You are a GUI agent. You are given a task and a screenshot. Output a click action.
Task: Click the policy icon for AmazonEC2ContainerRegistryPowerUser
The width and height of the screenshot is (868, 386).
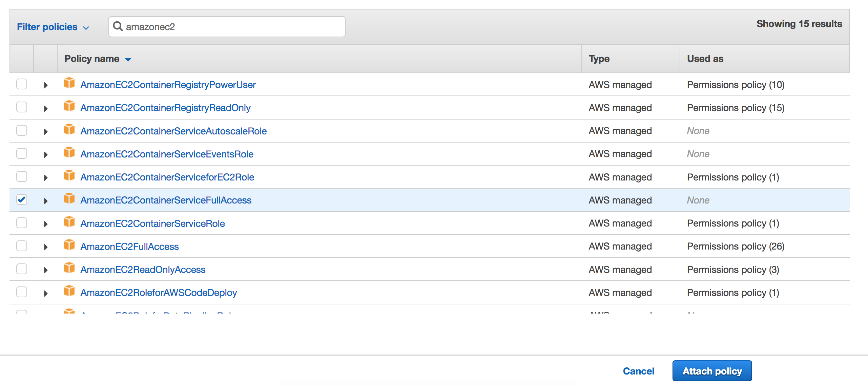pyautogui.click(x=69, y=83)
